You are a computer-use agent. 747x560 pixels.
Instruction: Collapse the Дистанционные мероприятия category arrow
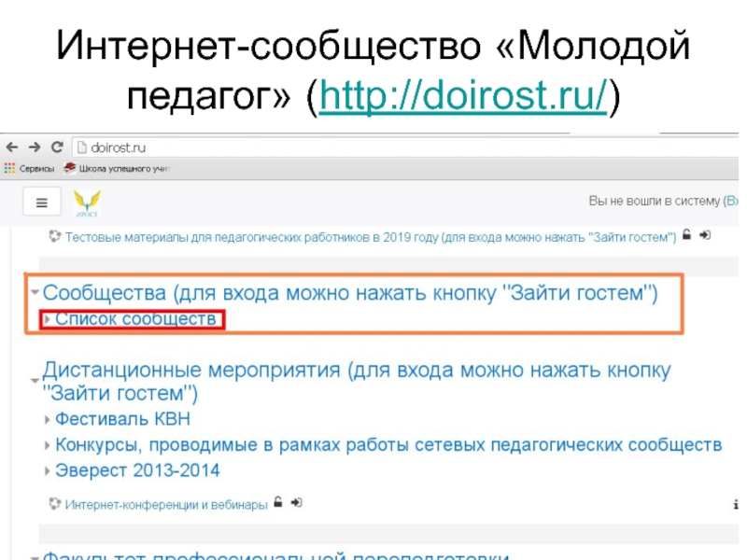click(35, 381)
